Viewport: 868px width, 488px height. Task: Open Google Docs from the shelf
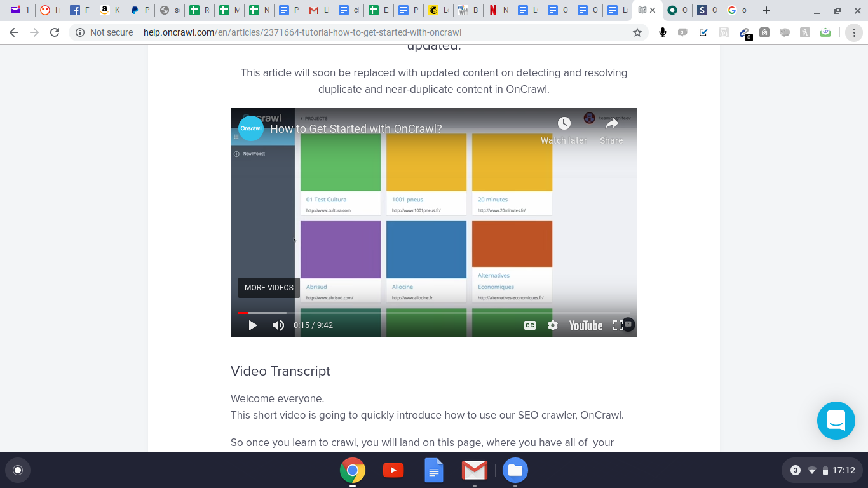click(434, 470)
